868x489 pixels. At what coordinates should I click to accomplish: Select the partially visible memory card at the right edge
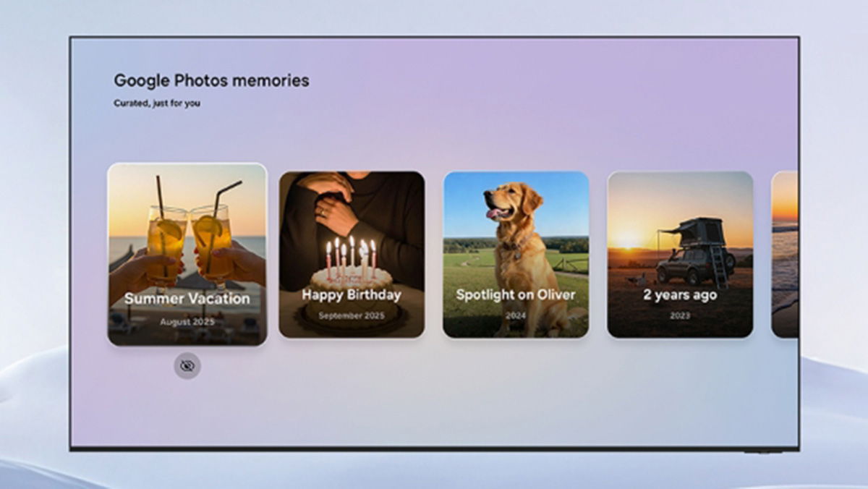coord(784,255)
